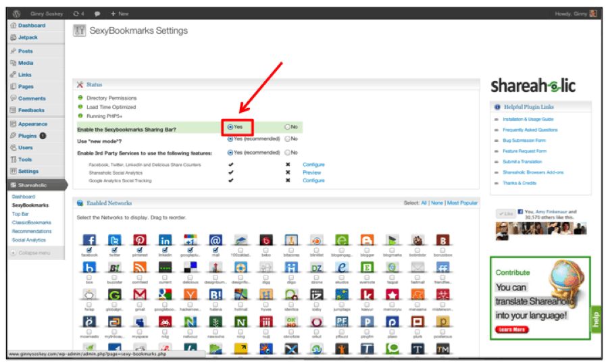Click the Bebo network icon

[266, 240]
